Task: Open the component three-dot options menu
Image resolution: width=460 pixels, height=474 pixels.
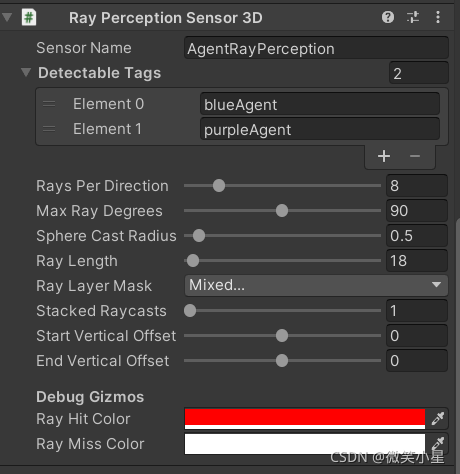Action: 438,17
